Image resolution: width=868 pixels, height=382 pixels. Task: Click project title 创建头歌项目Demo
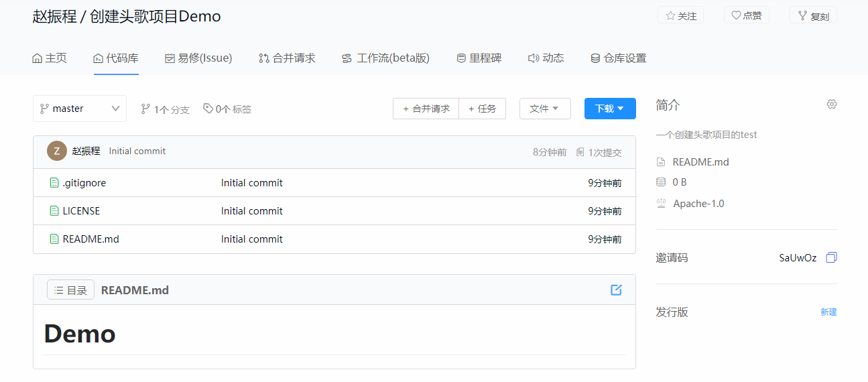click(x=156, y=16)
